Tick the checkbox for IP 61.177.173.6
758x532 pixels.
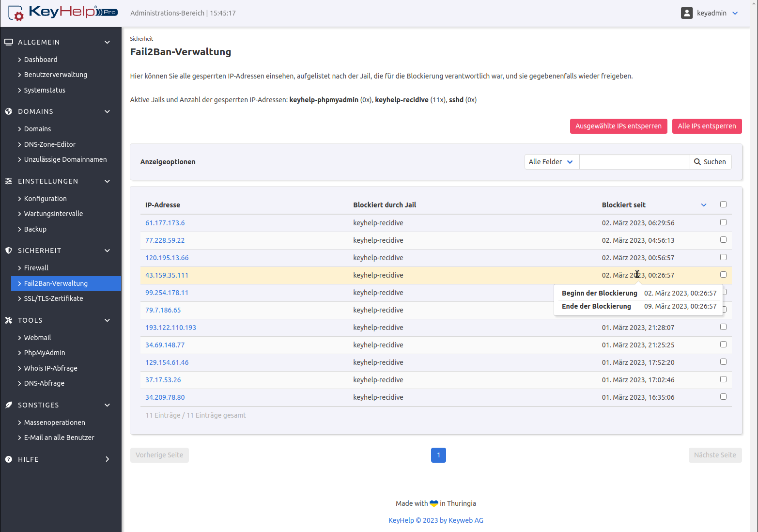pos(723,222)
